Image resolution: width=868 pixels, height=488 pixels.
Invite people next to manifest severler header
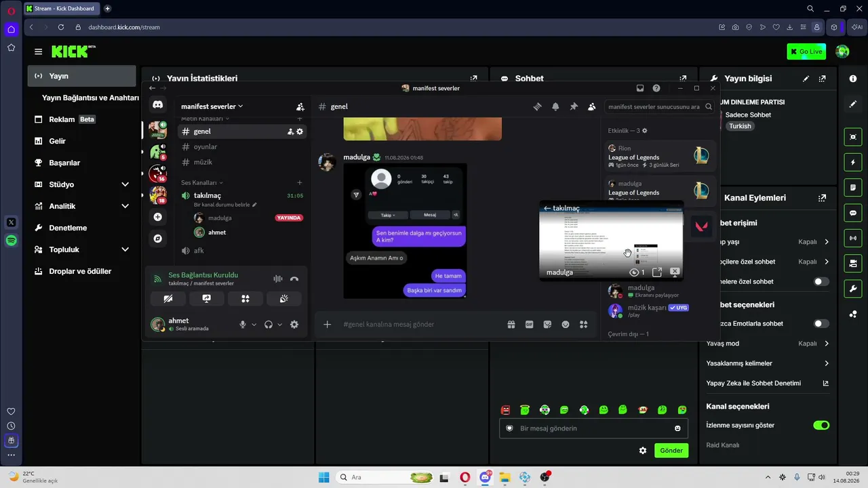click(300, 106)
